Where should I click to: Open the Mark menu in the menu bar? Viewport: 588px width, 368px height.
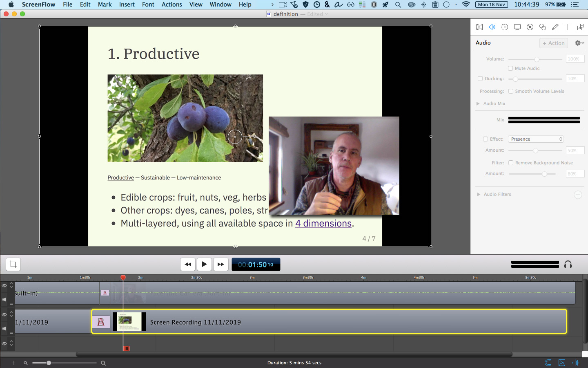tap(105, 4)
